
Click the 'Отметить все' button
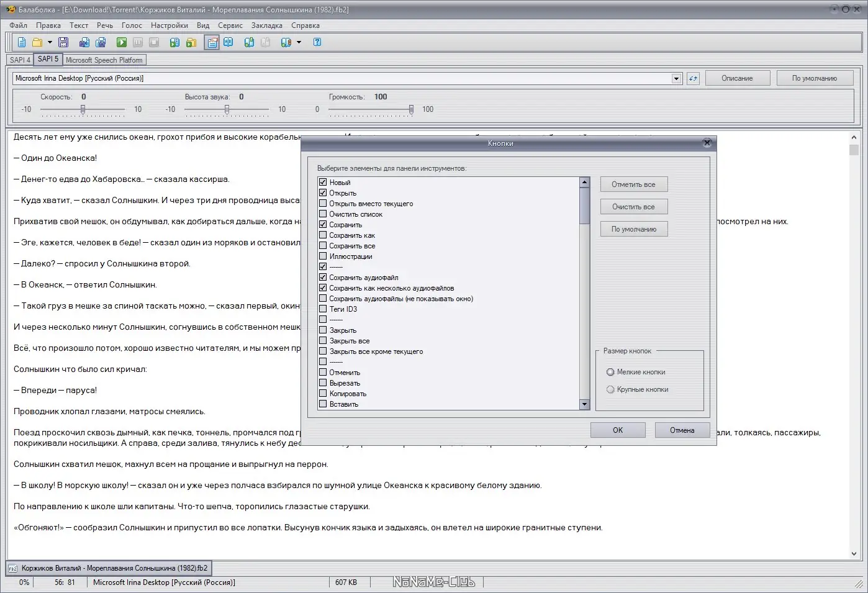(x=633, y=184)
